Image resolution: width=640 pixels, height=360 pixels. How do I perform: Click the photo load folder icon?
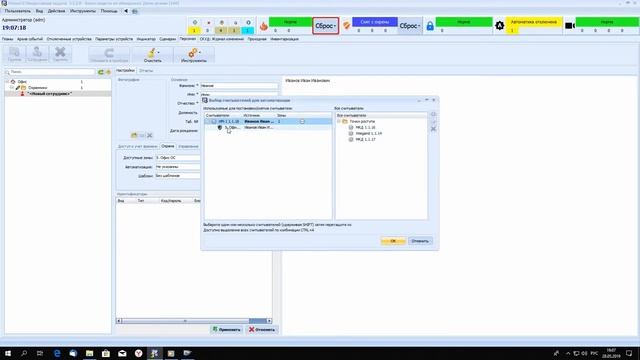(x=134, y=135)
